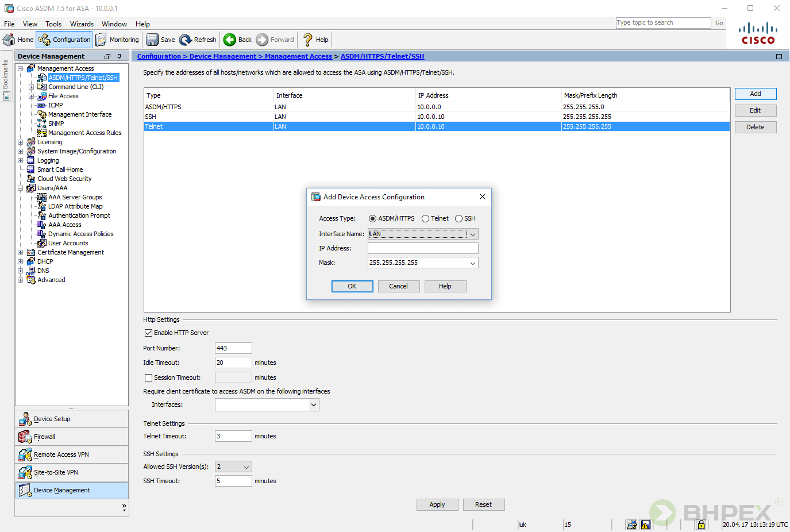Screen dimensions: 790x532
Task: Click the Port Number field
Action: click(x=233, y=348)
